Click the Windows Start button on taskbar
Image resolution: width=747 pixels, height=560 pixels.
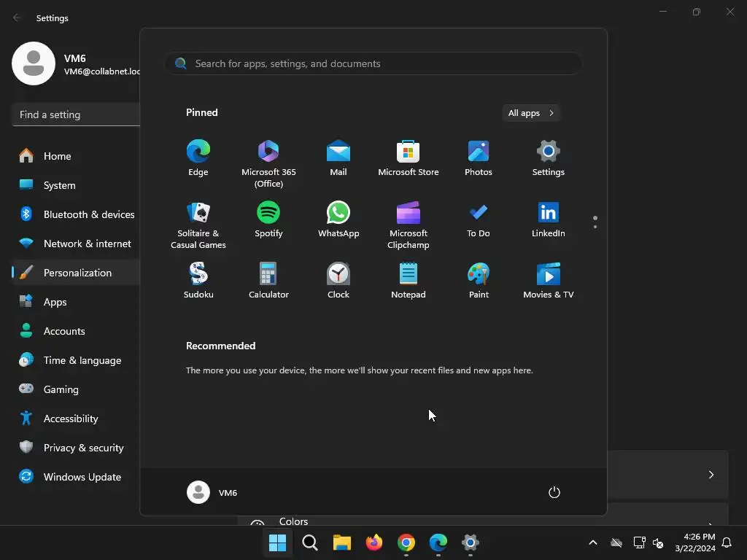coord(277,542)
